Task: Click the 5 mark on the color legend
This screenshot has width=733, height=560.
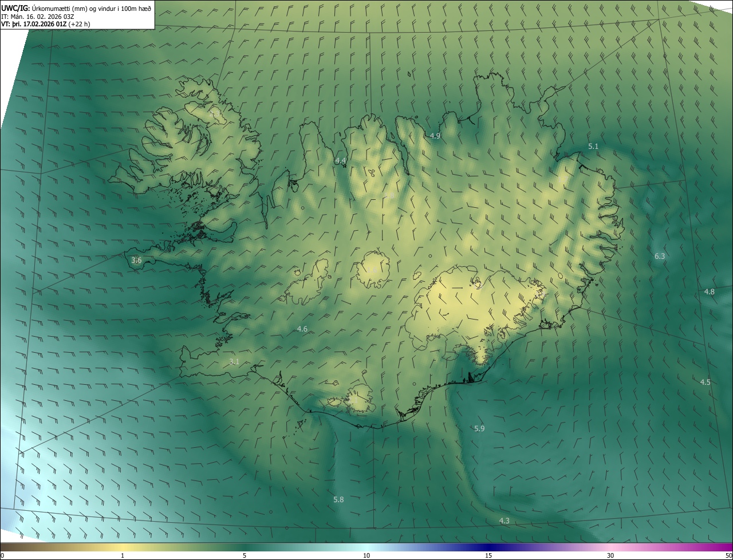Action: 245,555
